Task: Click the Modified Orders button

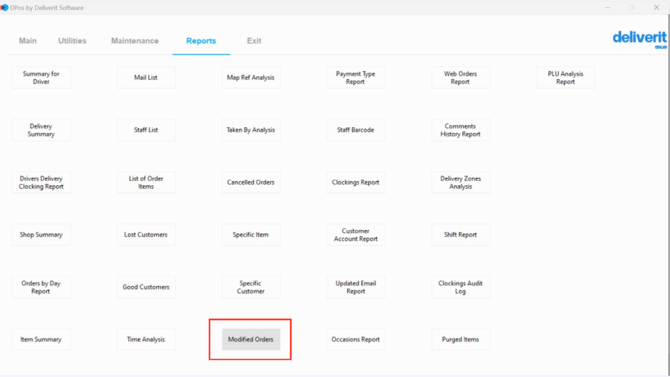Action: point(251,339)
